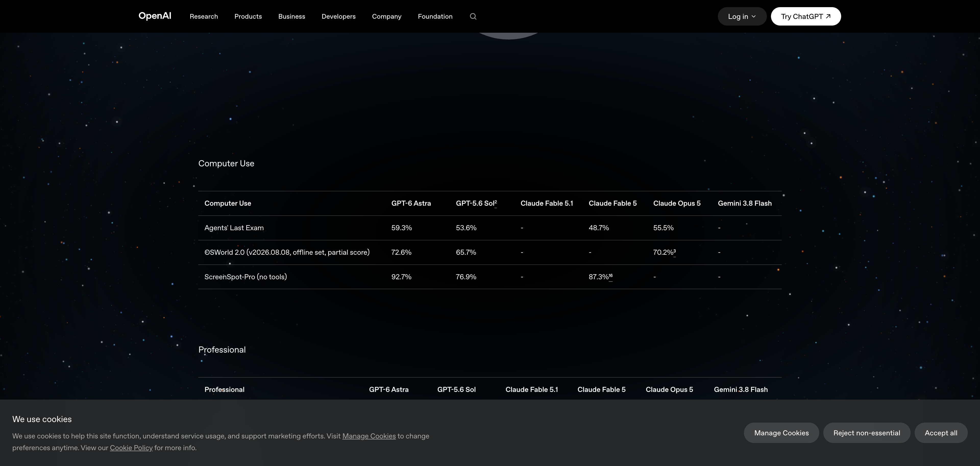Open the Foundation menu
Viewport: 980px width, 466px height.
(x=435, y=16)
